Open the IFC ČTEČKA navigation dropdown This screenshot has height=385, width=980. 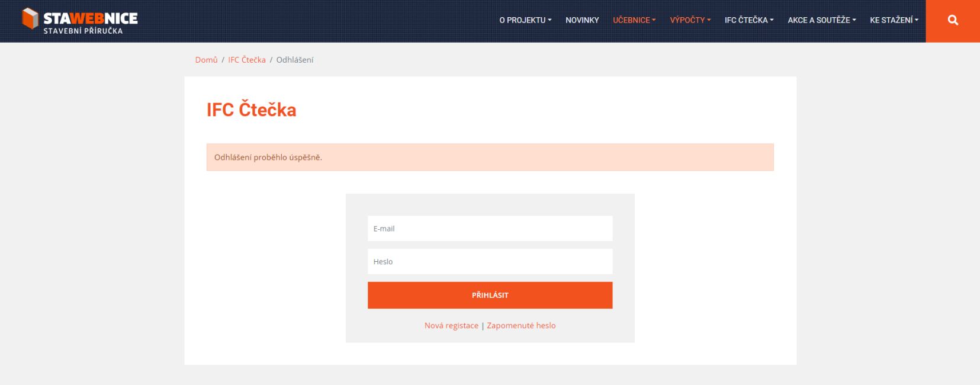(x=748, y=20)
